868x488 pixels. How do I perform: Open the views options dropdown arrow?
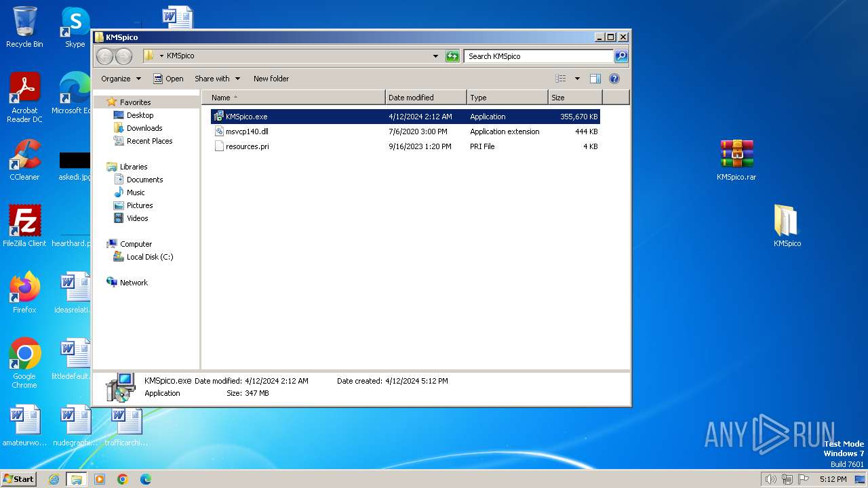(577, 79)
